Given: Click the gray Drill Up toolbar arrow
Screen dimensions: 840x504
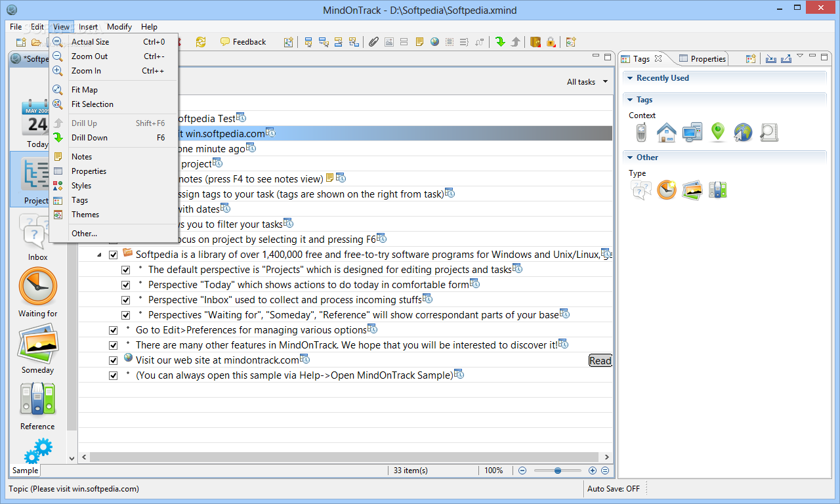Looking at the screenshot, I should click(x=516, y=42).
